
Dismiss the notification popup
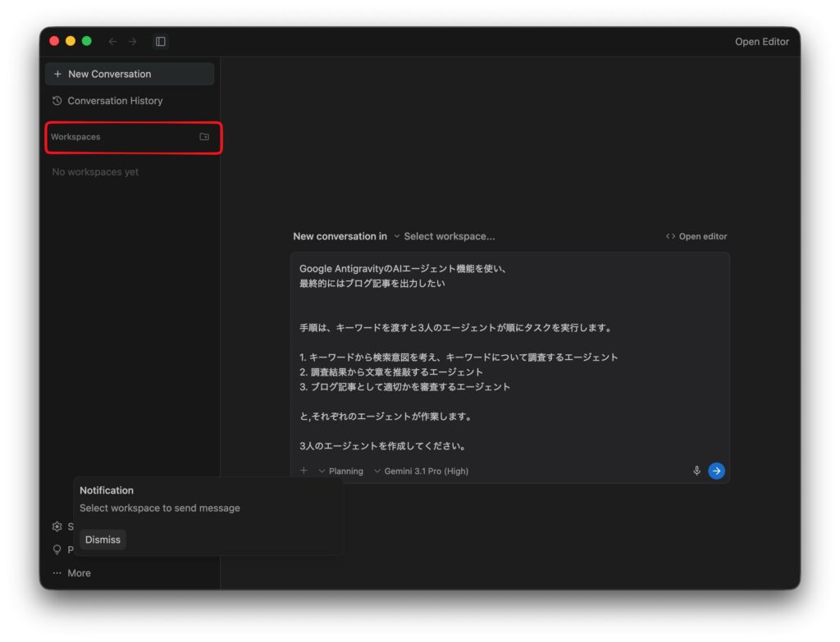coord(103,540)
